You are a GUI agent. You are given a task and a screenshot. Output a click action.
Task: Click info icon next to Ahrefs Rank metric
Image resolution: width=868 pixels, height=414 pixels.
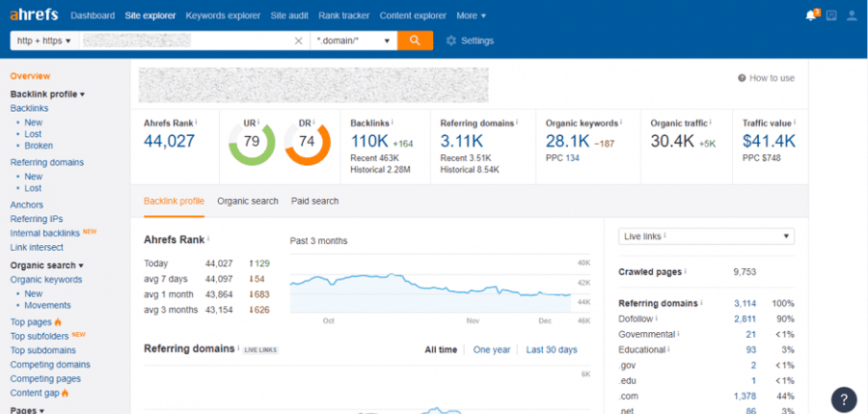click(x=197, y=123)
